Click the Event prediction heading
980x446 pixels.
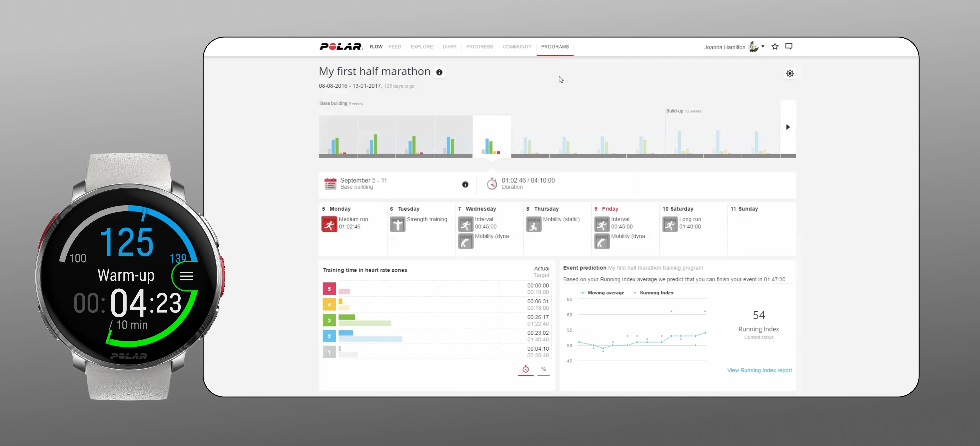click(585, 268)
